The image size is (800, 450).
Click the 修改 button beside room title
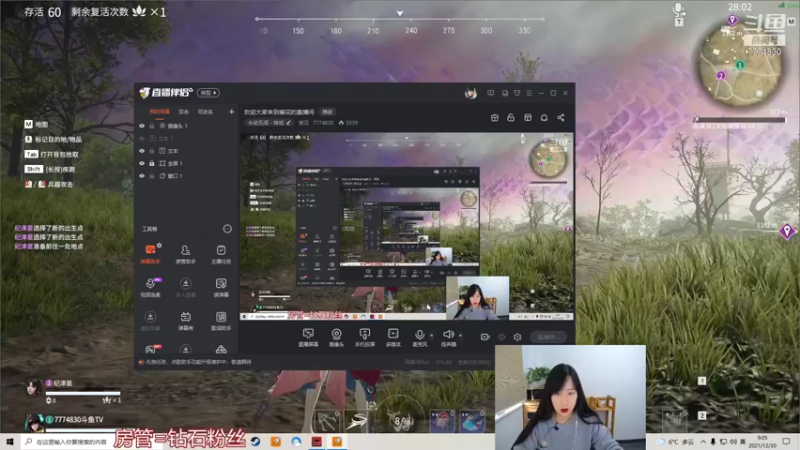[x=327, y=112]
